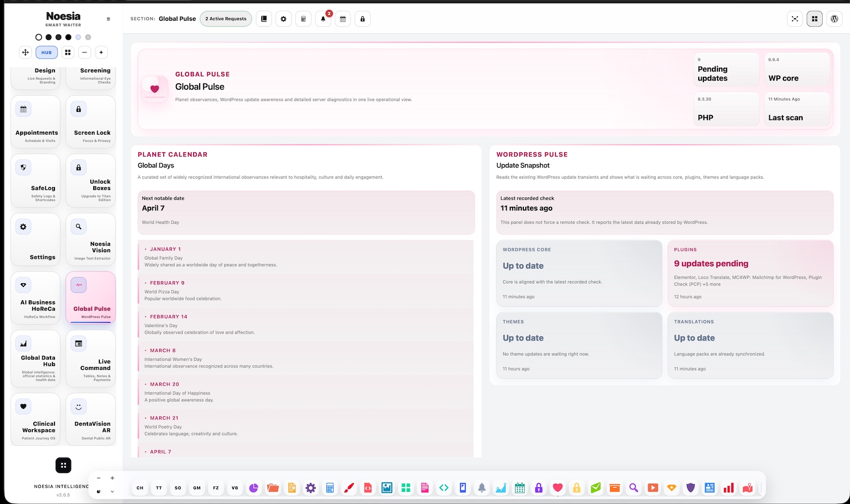This screenshot has width=850, height=504.
Task: Open the Appointments tile in the sidebar
Action: 35,122
